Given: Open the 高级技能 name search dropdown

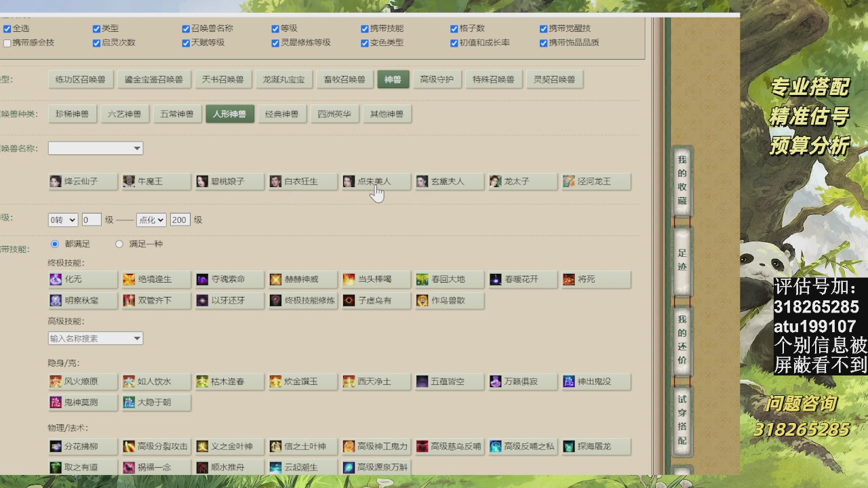Looking at the screenshot, I should (96, 338).
